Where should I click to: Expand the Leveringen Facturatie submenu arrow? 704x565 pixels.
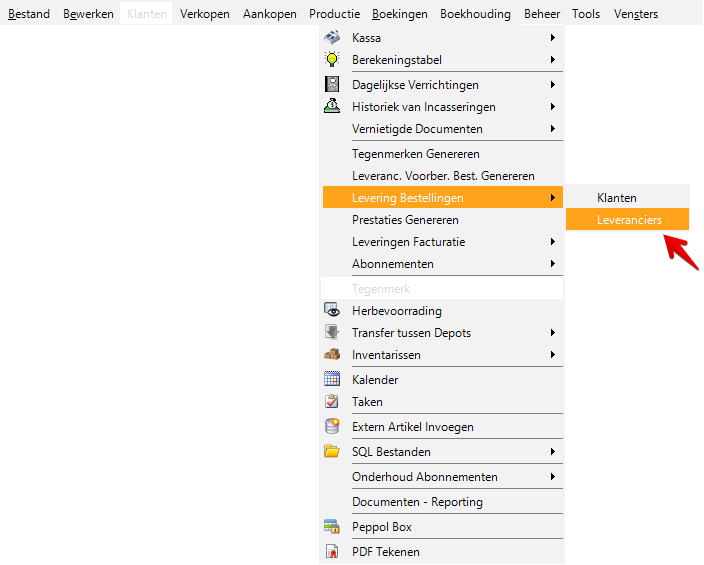click(x=553, y=242)
